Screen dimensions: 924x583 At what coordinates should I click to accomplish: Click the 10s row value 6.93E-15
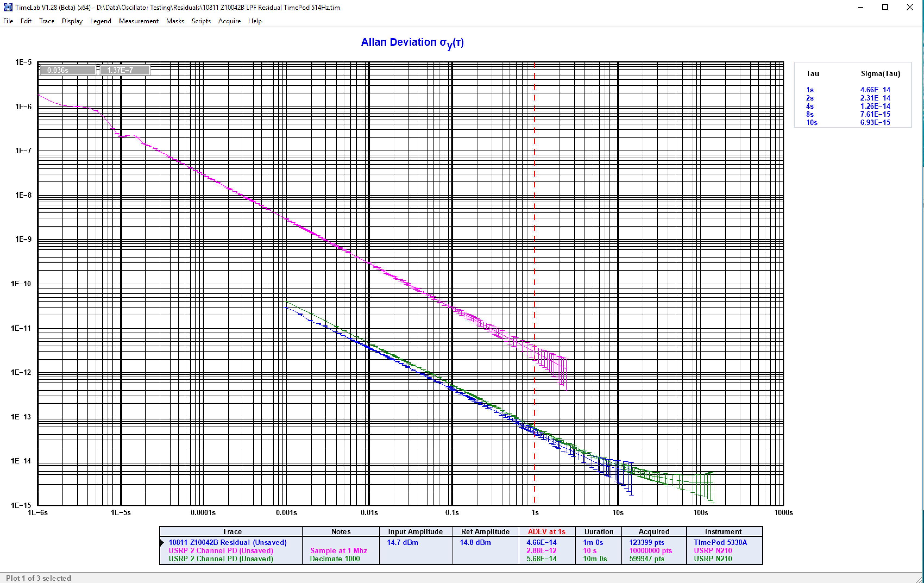(x=875, y=123)
